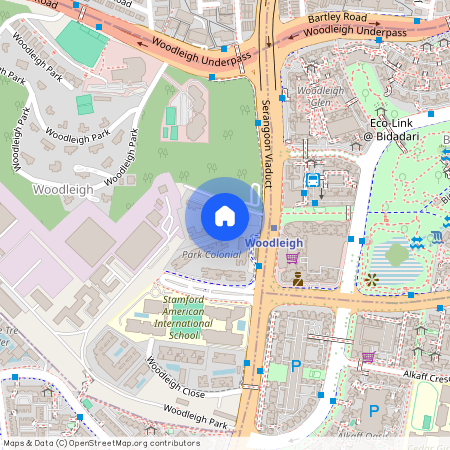Click the blue home marker on the map

click(x=225, y=217)
